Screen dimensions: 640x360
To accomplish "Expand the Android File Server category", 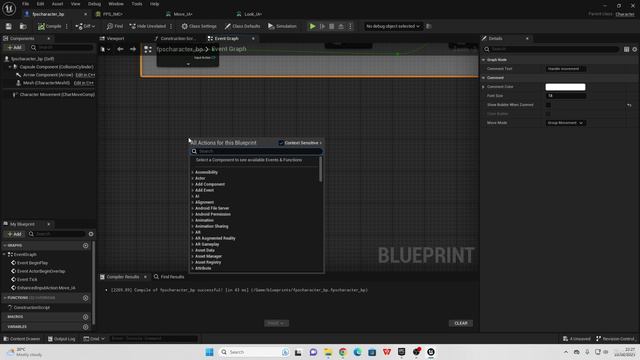I will [x=212, y=208].
